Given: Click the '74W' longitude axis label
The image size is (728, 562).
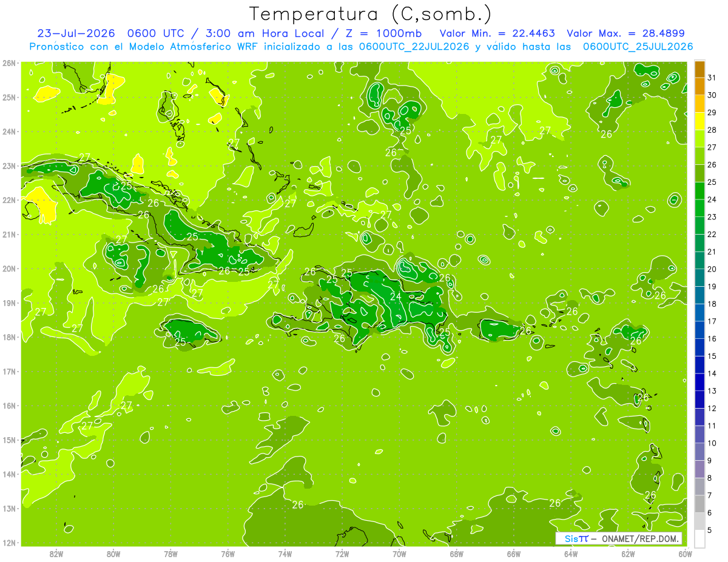Looking at the screenshot, I should click(x=285, y=554).
